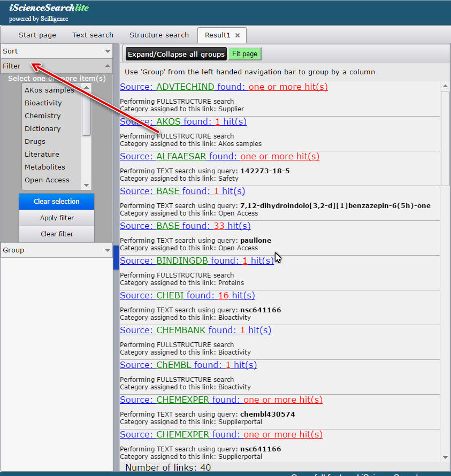Expand the Sort panel
The image size is (451, 476).
click(57, 51)
